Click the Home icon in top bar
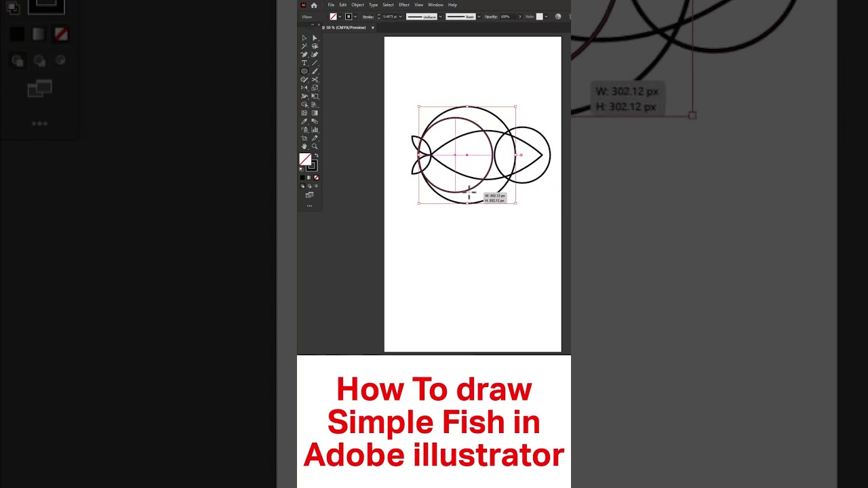Screen dimensions: 868x488 point(314,5)
